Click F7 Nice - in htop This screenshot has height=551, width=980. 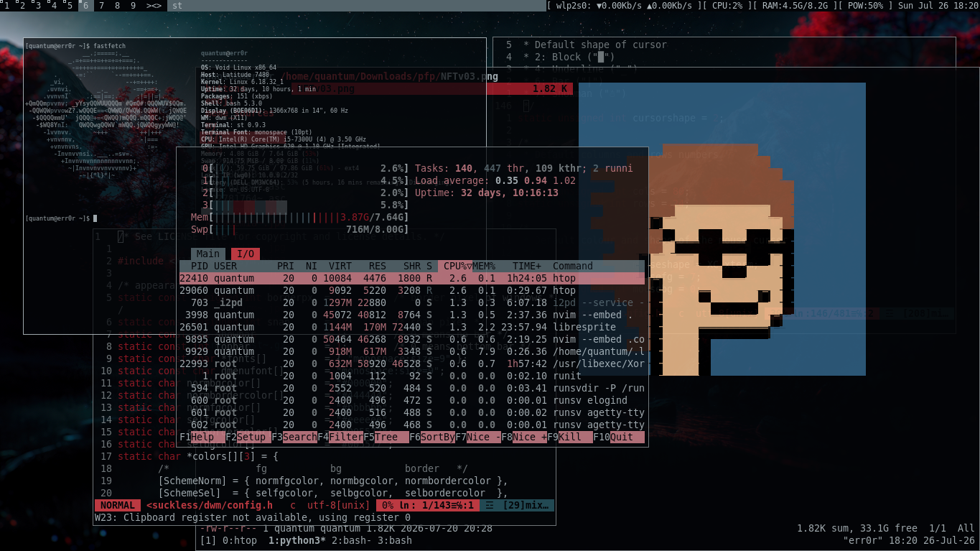pos(478,437)
